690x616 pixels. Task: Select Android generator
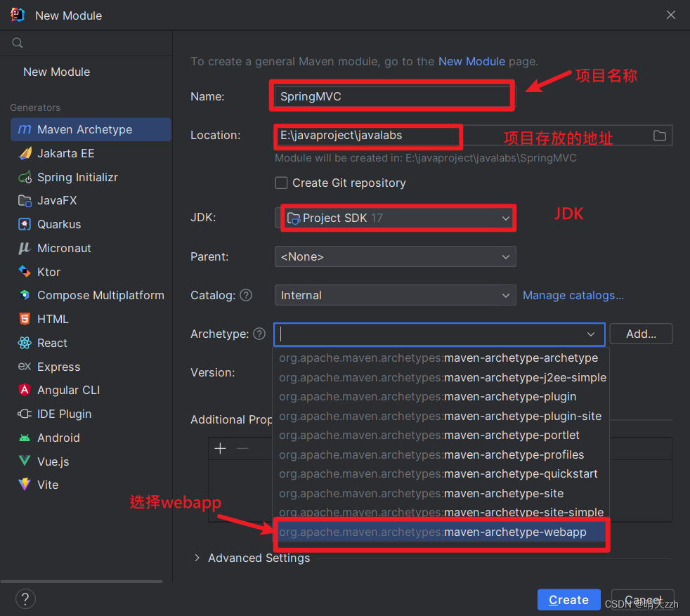pyautogui.click(x=91, y=438)
